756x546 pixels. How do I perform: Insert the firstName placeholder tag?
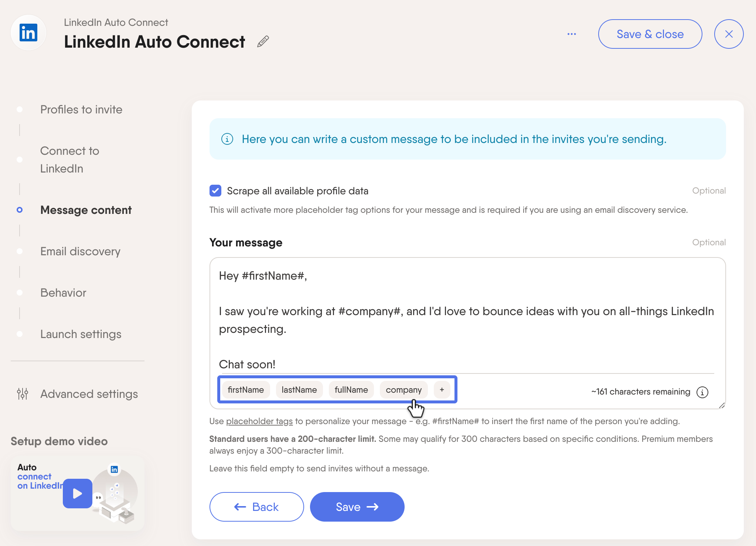[x=246, y=390]
